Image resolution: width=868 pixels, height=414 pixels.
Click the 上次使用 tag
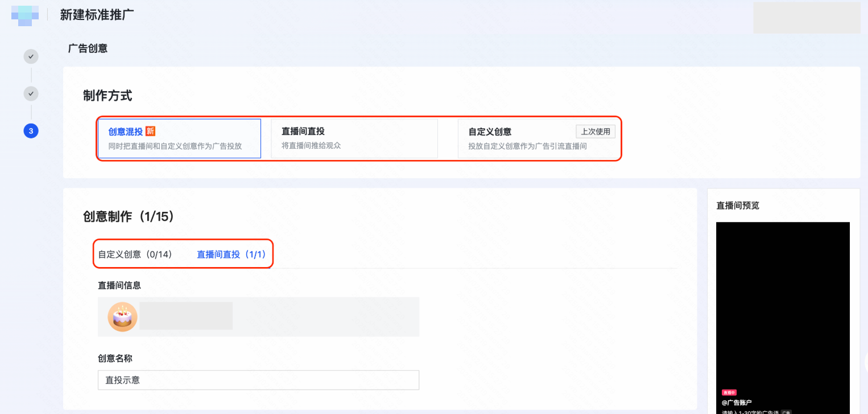pyautogui.click(x=595, y=132)
